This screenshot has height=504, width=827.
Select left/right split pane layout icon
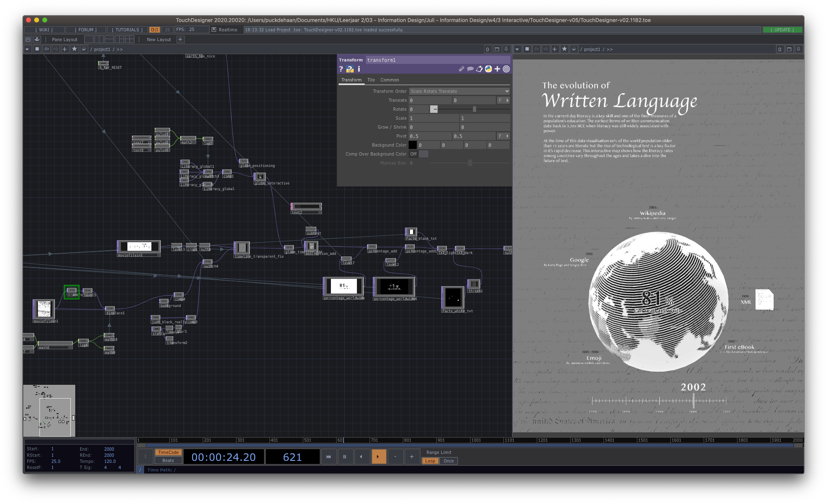99,40
